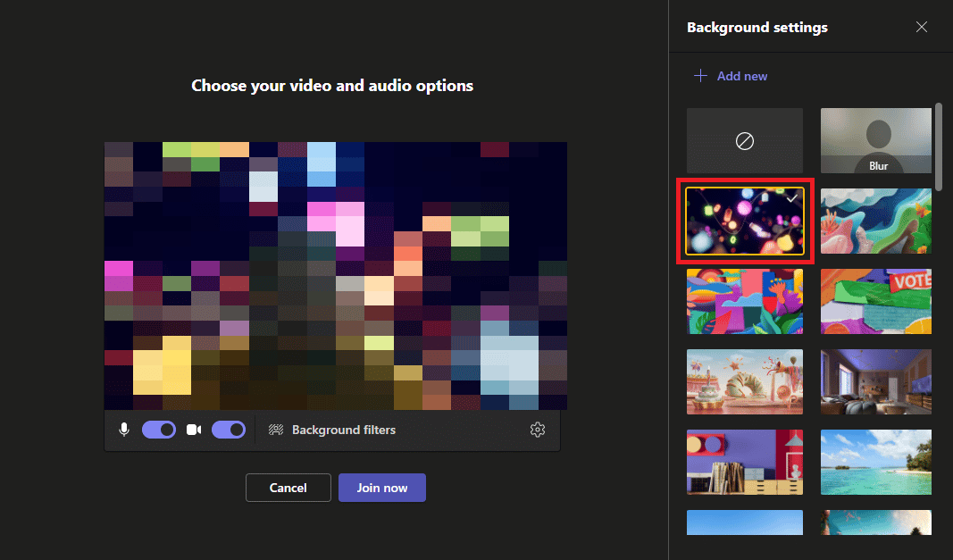Click the 'Choose your video and audio options' heading
The height and width of the screenshot is (560, 953).
[x=332, y=86]
